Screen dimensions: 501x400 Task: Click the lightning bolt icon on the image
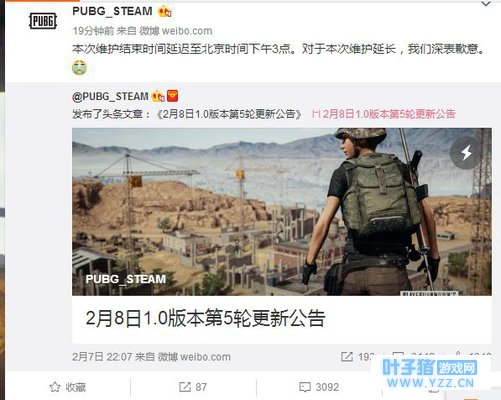(x=466, y=153)
